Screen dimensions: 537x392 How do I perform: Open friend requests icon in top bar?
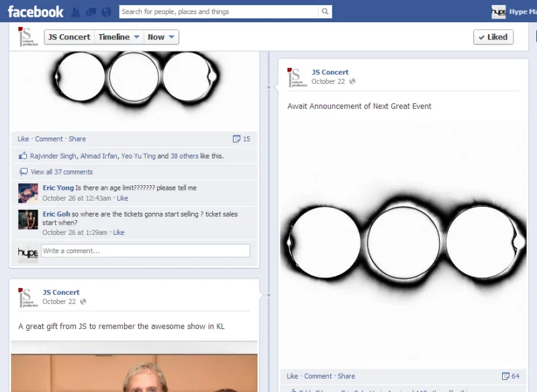point(76,12)
